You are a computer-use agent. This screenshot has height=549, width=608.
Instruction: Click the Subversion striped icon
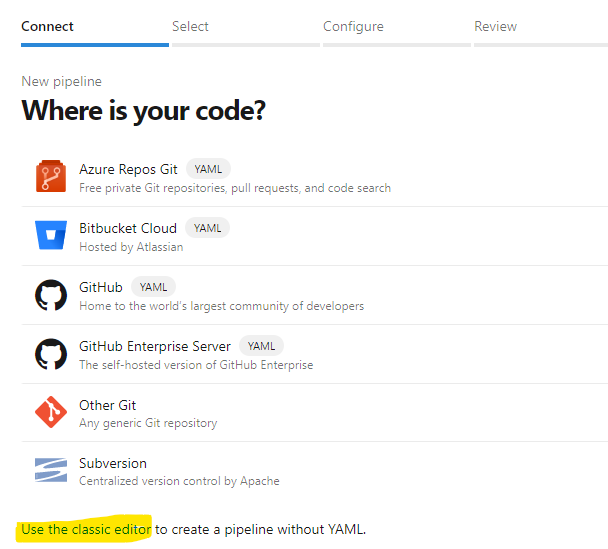pyautogui.click(x=51, y=470)
